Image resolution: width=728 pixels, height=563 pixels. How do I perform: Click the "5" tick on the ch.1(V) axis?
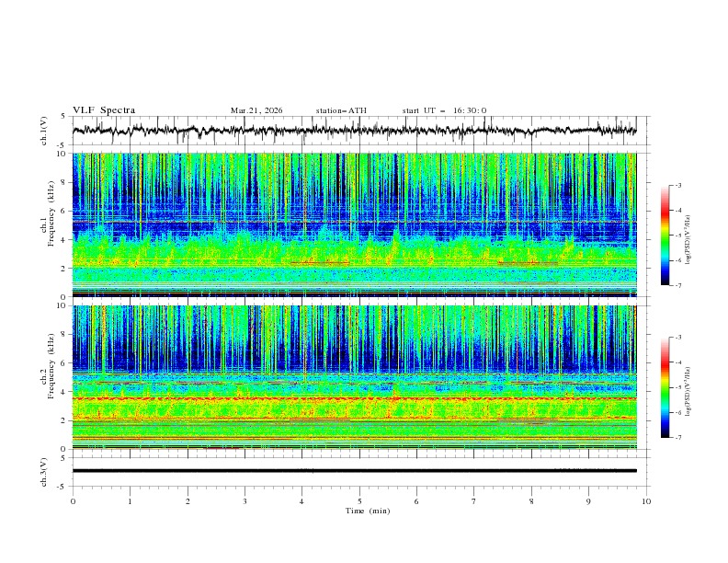click(x=63, y=117)
